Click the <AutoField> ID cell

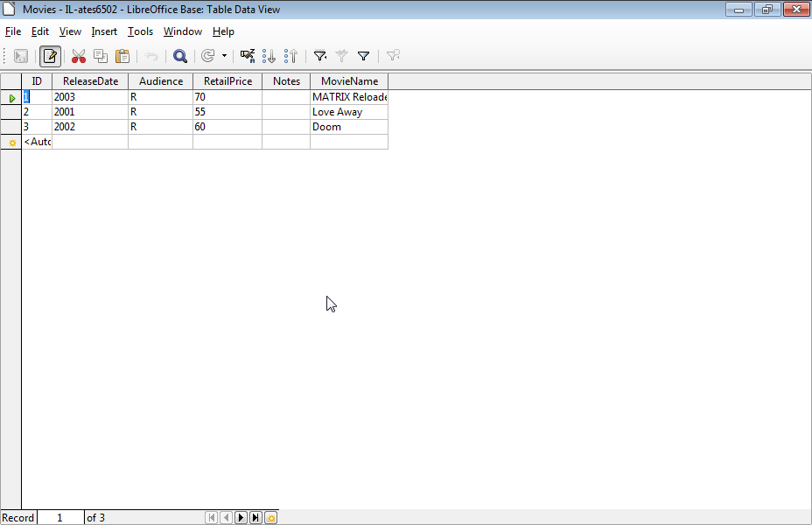tap(37, 142)
